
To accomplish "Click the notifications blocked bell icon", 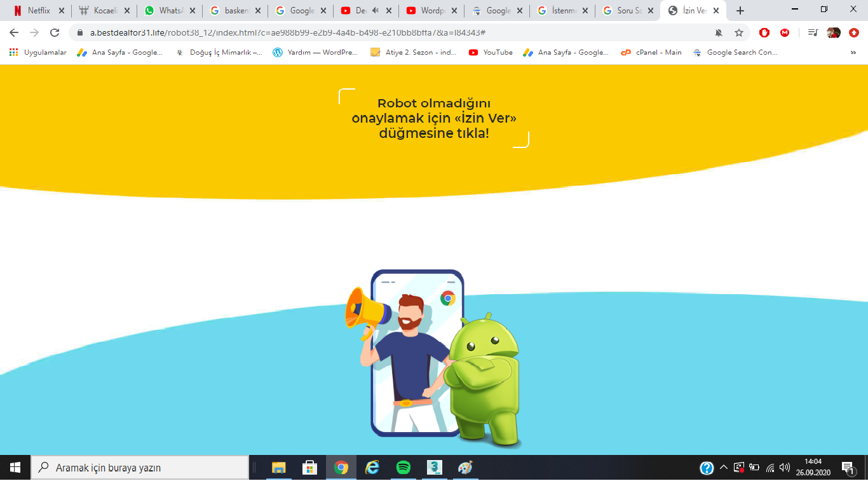I will 719,32.
